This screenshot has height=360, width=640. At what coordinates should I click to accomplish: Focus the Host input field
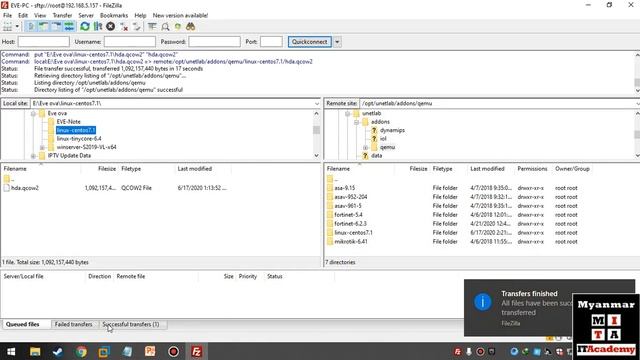point(43,42)
